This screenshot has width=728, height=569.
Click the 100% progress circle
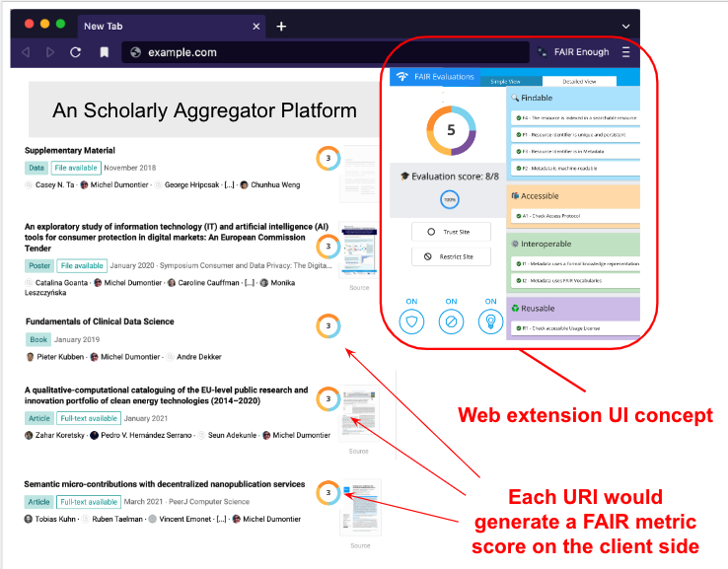point(450,199)
